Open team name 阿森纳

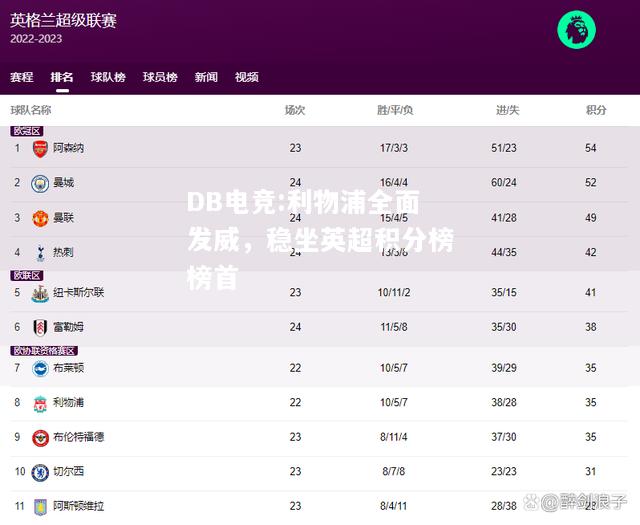click(69, 148)
